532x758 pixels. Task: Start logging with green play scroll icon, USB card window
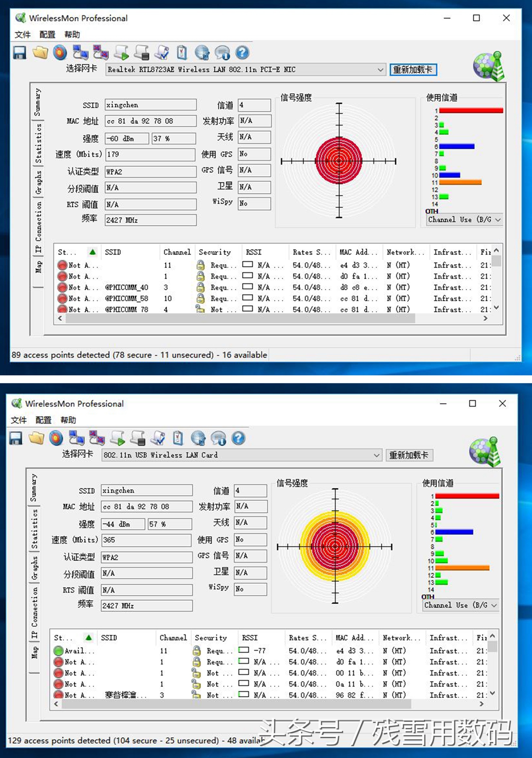[117, 438]
